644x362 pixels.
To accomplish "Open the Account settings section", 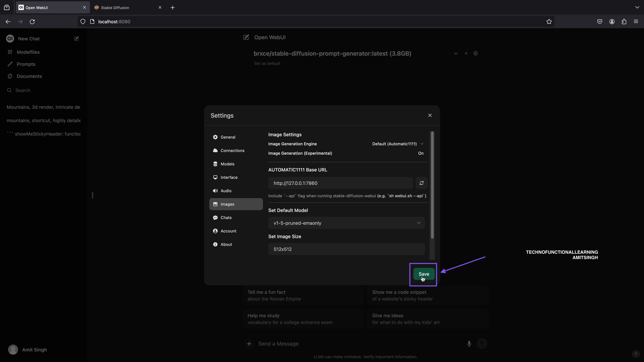I will (228, 231).
